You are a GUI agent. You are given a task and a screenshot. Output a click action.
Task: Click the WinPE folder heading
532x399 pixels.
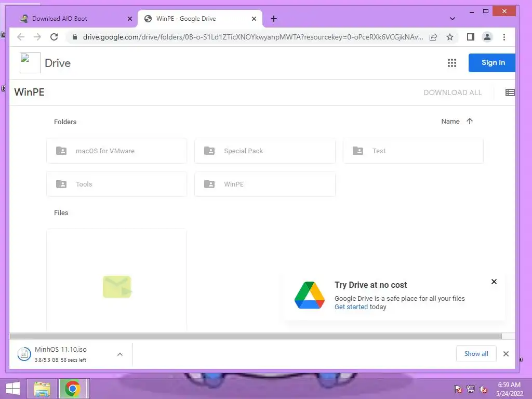pos(29,92)
